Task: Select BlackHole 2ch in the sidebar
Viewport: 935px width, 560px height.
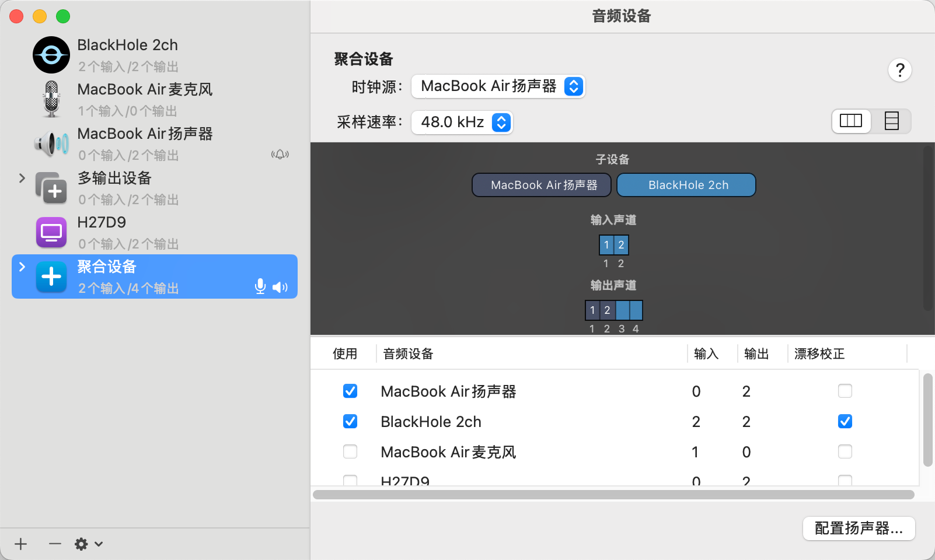Action: click(155, 55)
